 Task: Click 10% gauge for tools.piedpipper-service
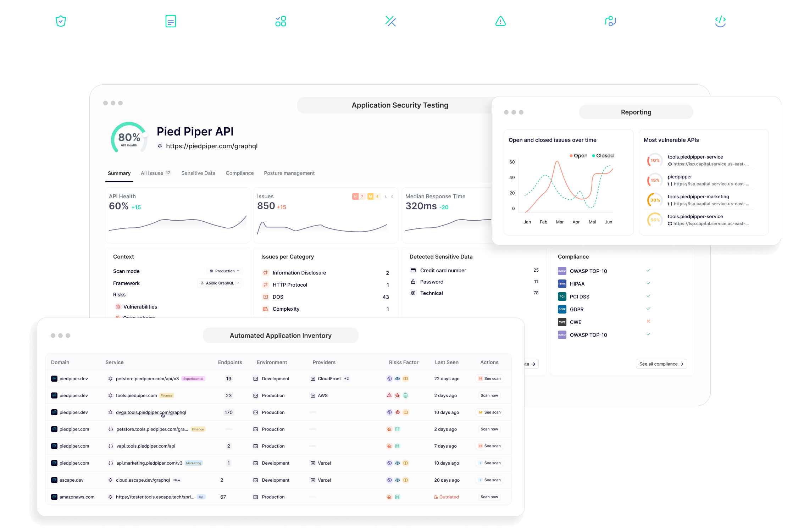click(x=655, y=160)
